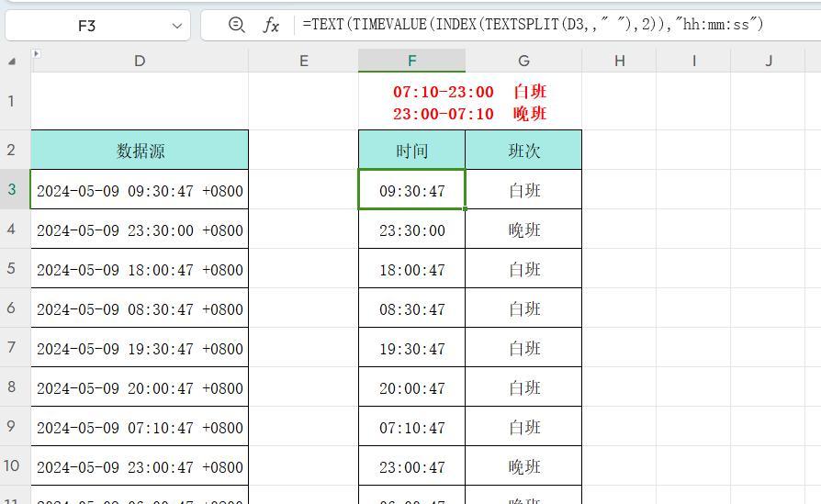Click time cell 23:30:00
This screenshot has height=504, width=821.
412,230
